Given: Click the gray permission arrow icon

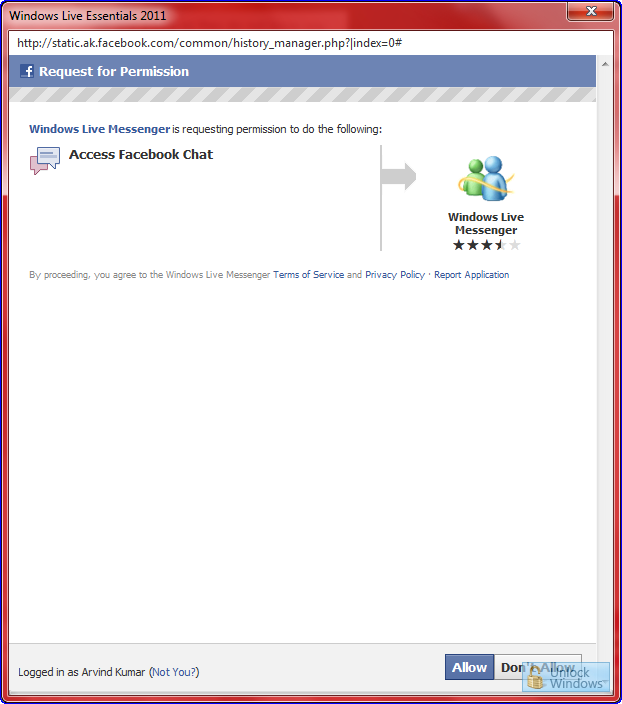Looking at the screenshot, I should tap(398, 176).
